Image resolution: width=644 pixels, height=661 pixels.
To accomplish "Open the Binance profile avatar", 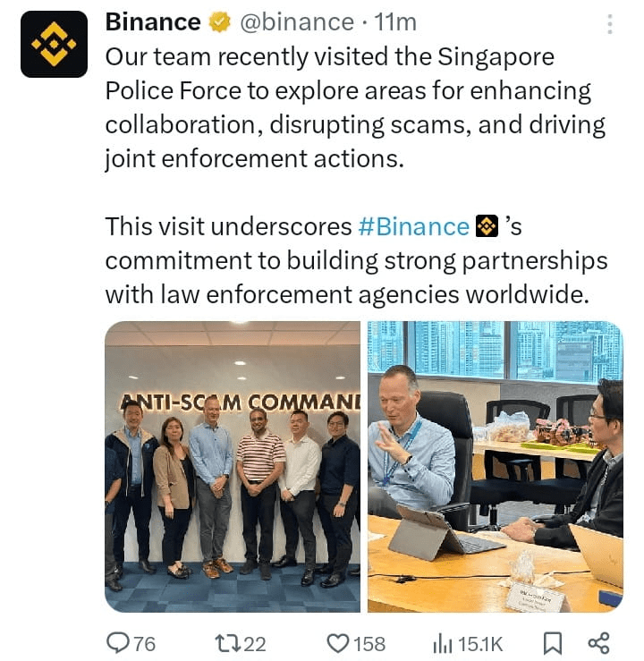I will (x=54, y=44).
